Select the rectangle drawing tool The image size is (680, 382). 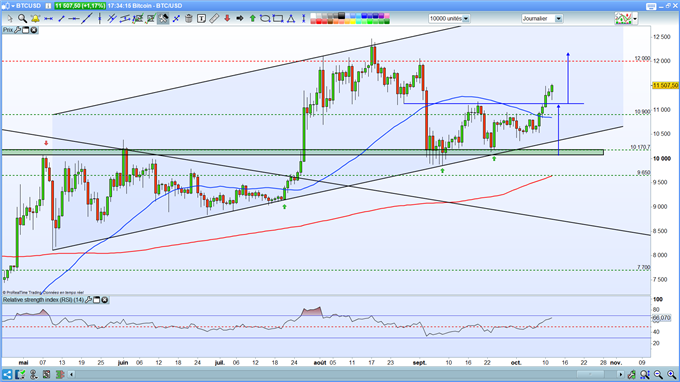point(278,19)
